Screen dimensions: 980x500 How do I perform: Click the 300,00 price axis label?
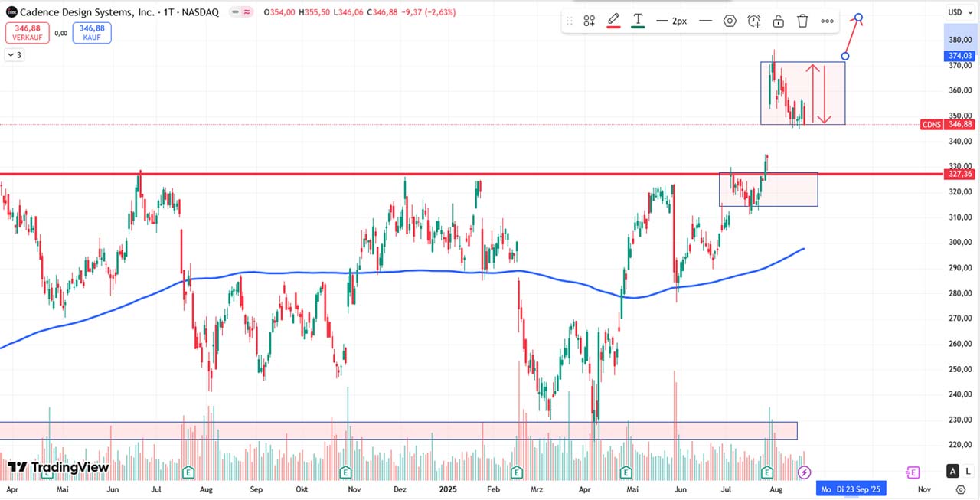(960, 242)
